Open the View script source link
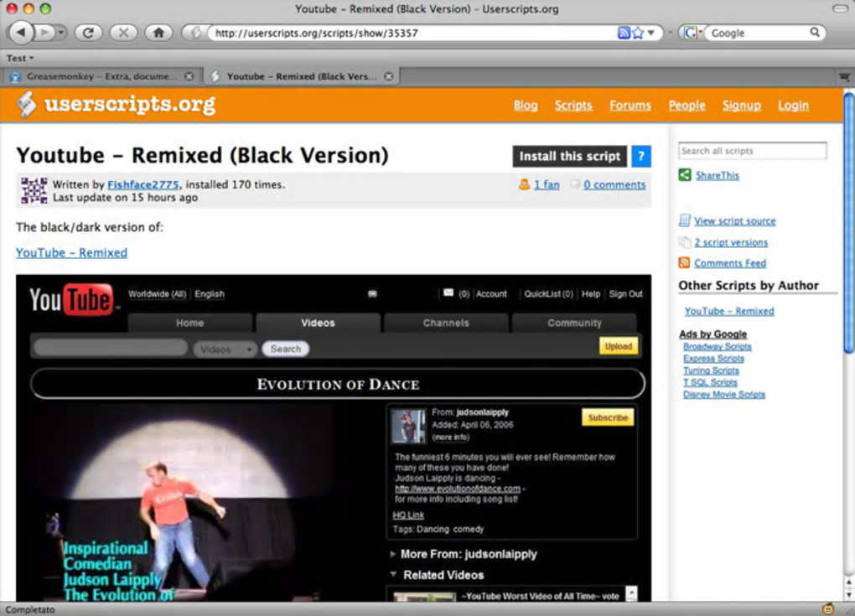This screenshot has width=855, height=616. coord(734,220)
